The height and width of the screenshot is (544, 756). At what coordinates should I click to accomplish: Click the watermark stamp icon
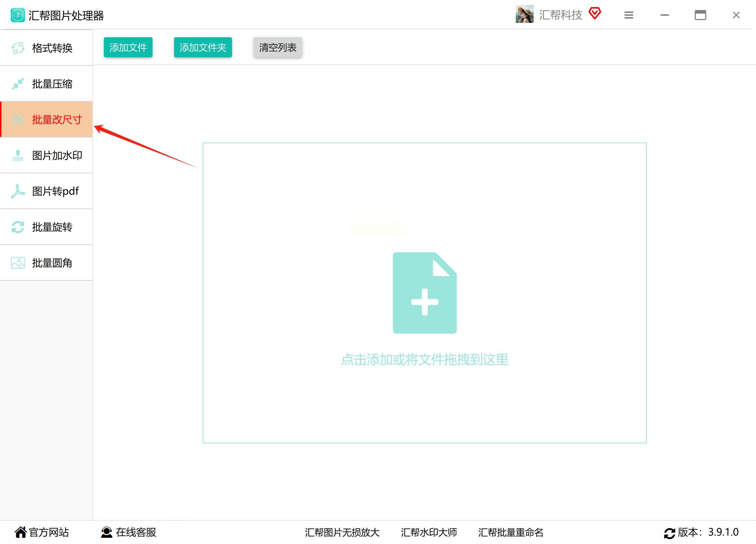18,155
